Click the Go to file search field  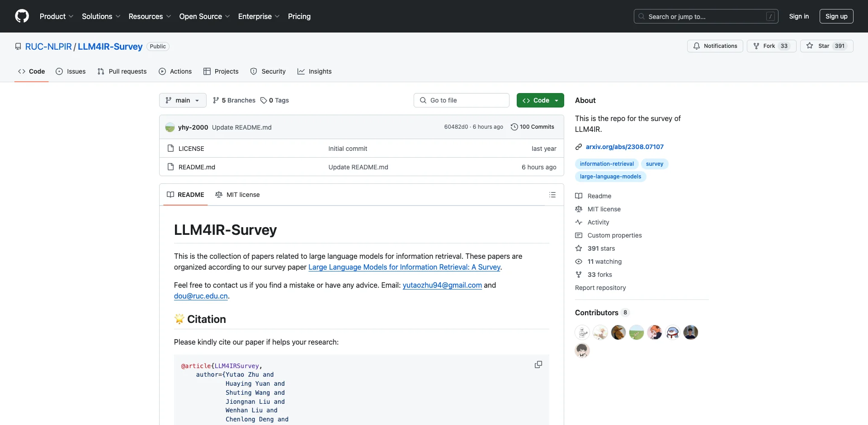click(462, 100)
